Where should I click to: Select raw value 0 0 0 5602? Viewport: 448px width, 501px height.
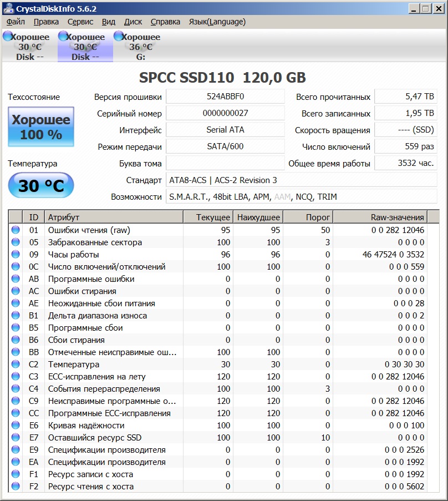(x=404, y=487)
